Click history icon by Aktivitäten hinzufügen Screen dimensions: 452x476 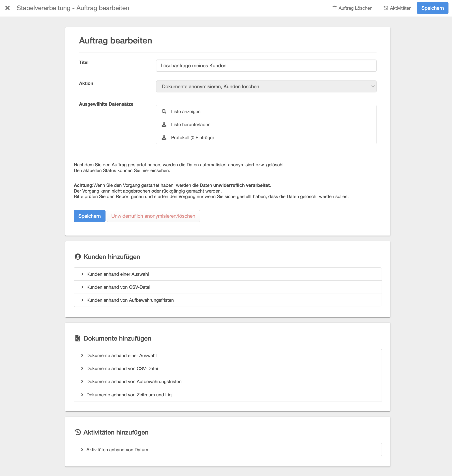(78, 432)
